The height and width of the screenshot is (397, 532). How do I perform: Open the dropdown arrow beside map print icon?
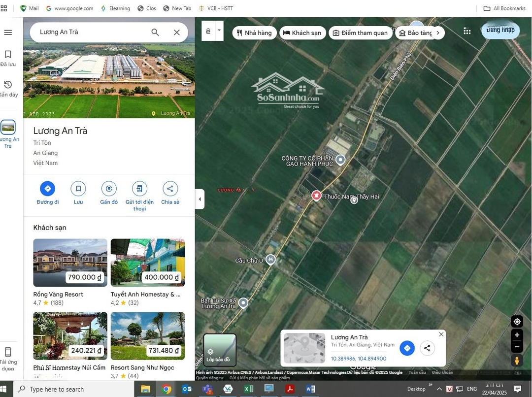coord(219,31)
